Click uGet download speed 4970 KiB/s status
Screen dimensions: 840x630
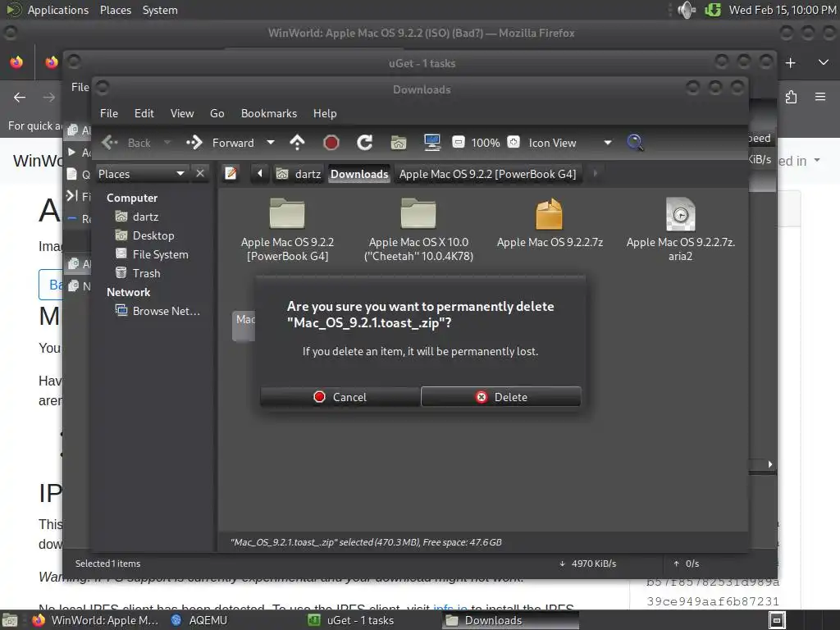(x=587, y=564)
